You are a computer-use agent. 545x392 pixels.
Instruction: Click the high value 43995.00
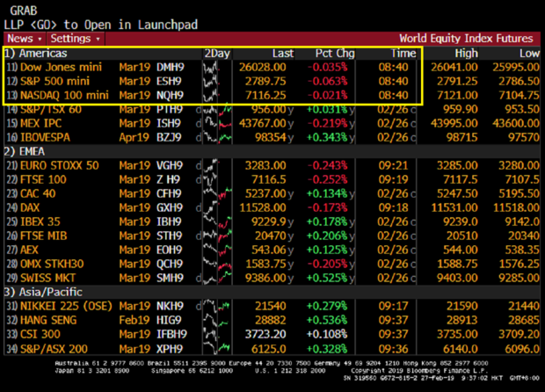pyautogui.click(x=454, y=123)
